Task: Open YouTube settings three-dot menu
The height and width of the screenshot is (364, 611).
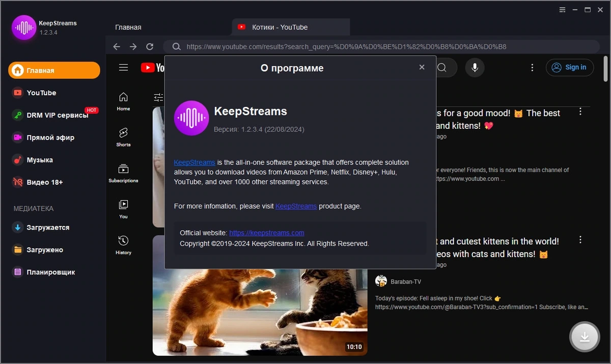Action: pyautogui.click(x=532, y=67)
